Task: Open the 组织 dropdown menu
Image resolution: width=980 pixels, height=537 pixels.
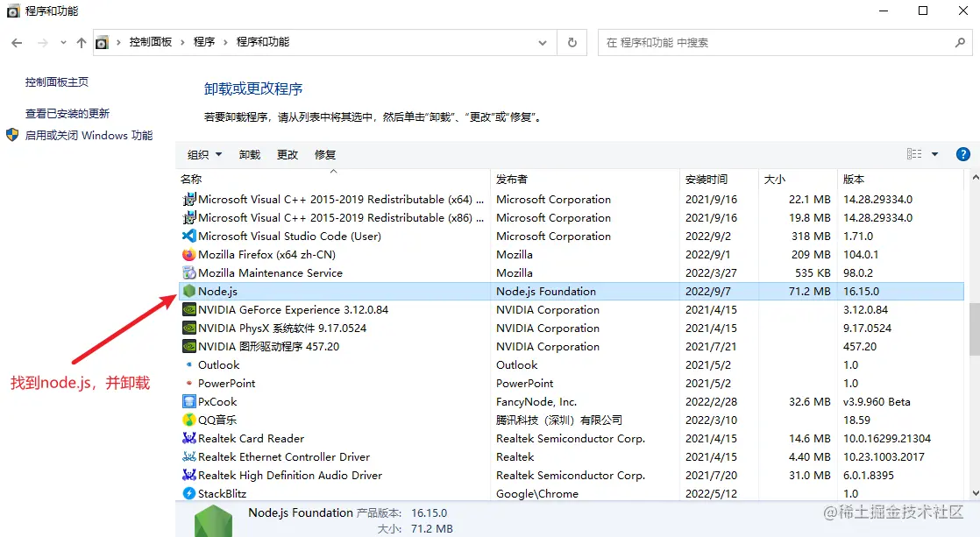Action: click(x=204, y=154)
